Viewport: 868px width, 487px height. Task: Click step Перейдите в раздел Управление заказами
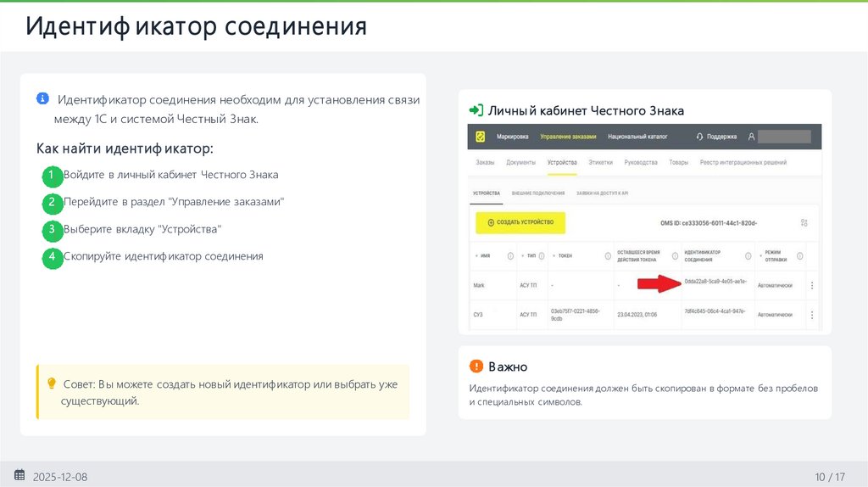coord(174,202)
